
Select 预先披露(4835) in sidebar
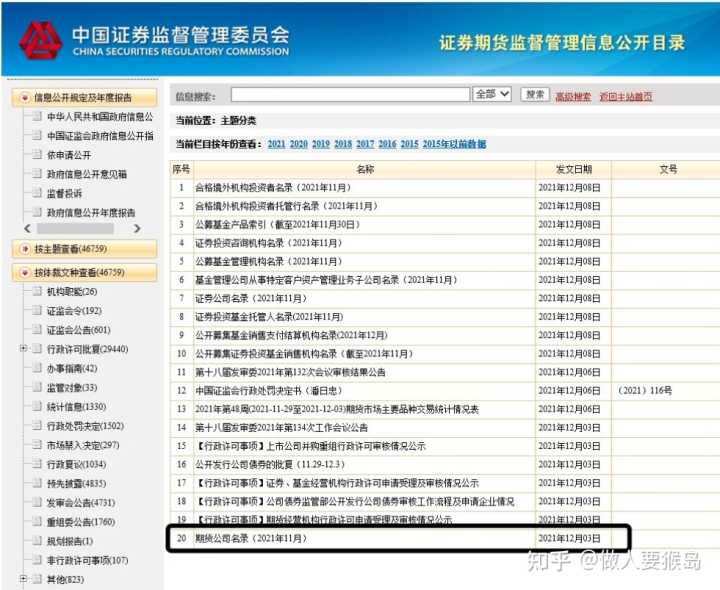(x=76, y=484)
